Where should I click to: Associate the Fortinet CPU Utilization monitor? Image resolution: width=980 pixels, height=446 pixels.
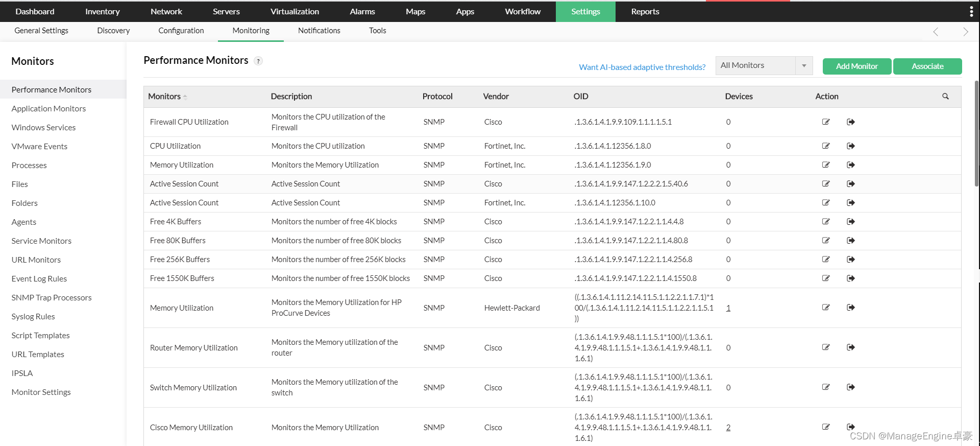[x=851, y=146]
